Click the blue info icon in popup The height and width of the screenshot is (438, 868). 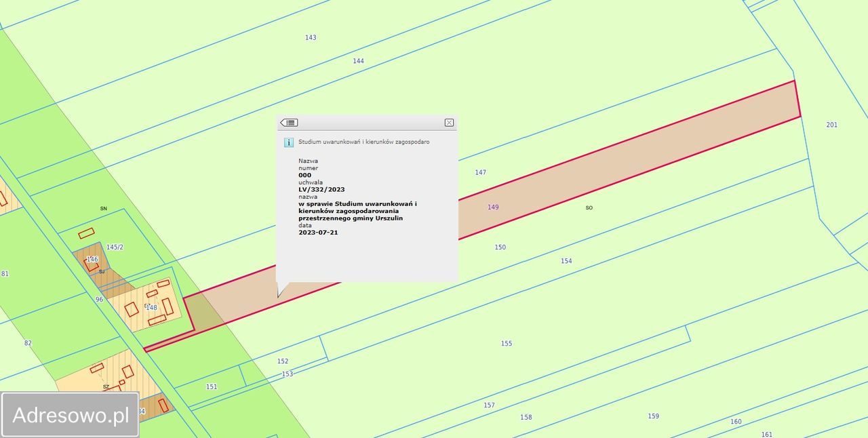click(288, 142)
